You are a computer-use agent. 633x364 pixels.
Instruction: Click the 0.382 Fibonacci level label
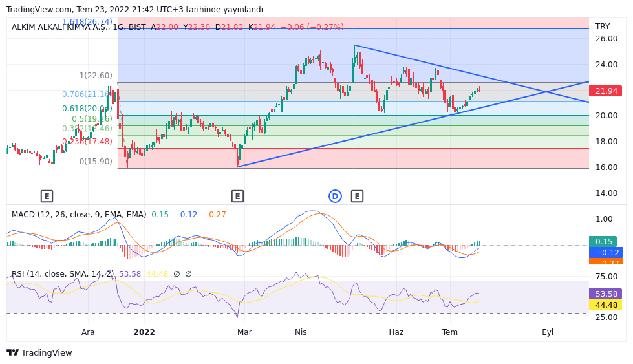[87, 128]
